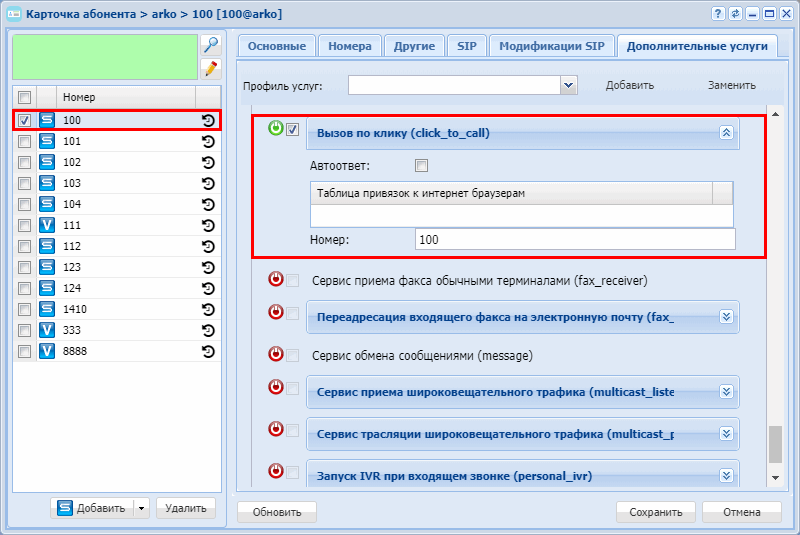Image resolution: width=800 pixels, height=535 pixels.
Task: Click the Удалить button
Action: click(186, 508)
